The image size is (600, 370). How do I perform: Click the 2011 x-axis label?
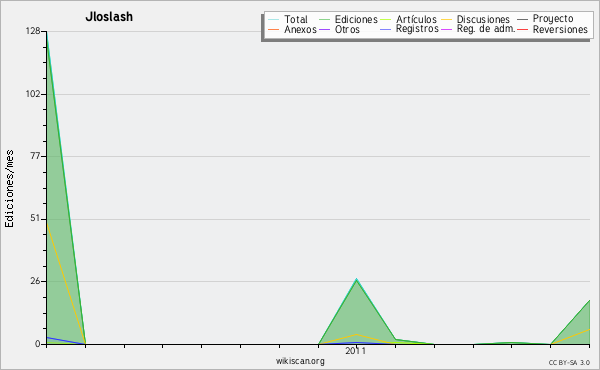355,351
